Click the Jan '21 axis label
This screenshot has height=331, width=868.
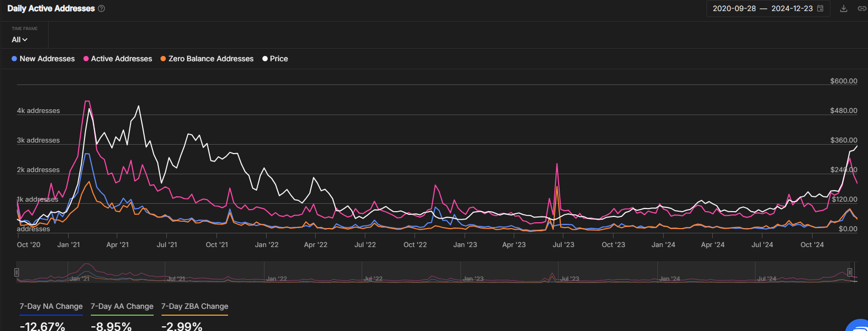click(69, 244)
